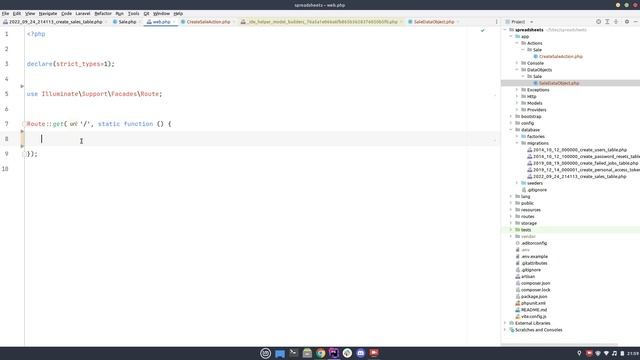Expand the Exceptions folder
Screen dimensions: 640x360
[x=517, y=90]
